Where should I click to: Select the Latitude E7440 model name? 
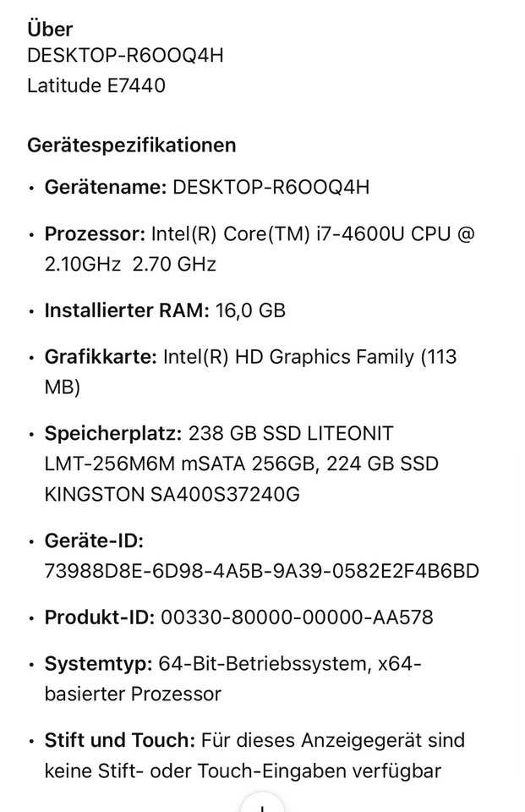pyautogui.click(x=96, y=85)
